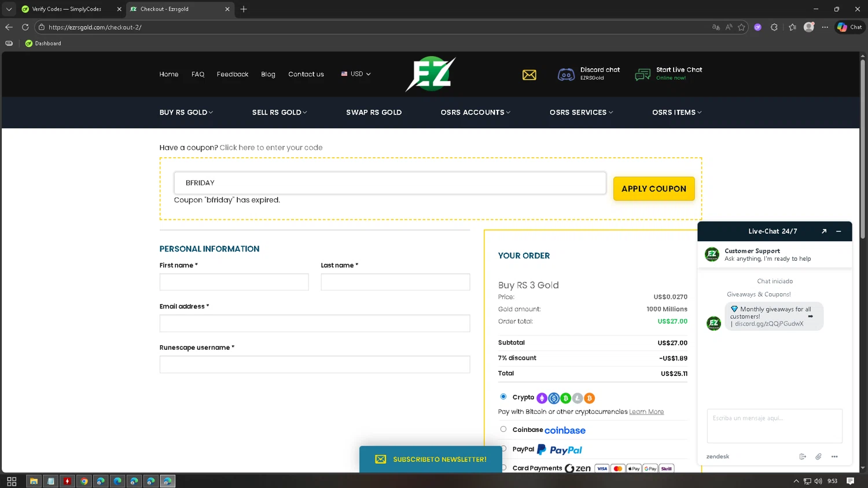Click the read aloud icon in address bar
The width and height of the screenshot is (868, 488).
[729, 27]
